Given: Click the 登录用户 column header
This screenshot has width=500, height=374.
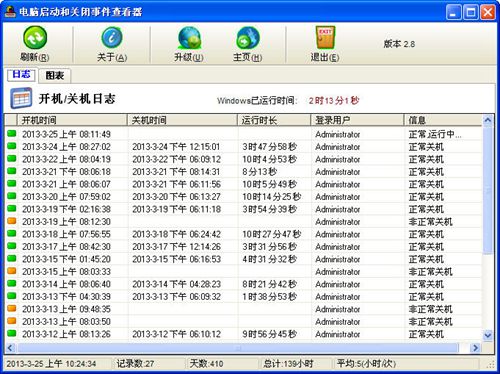Looking at the screenshot, I should pos(357,120).
